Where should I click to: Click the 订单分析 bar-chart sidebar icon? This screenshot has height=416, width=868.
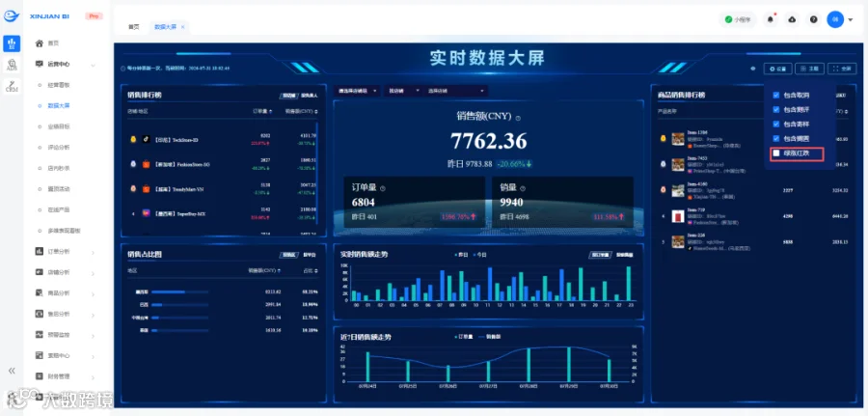[39, 252]
